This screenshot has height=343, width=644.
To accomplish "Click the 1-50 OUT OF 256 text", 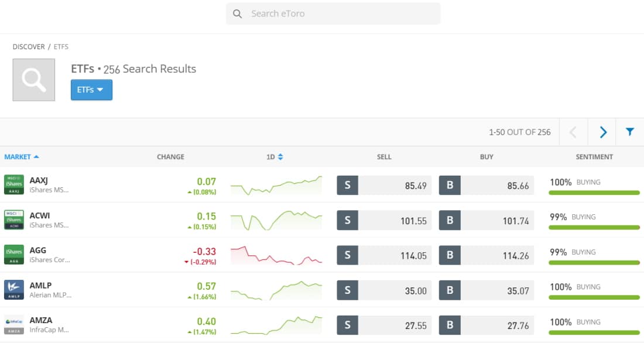I will [519, 132].
